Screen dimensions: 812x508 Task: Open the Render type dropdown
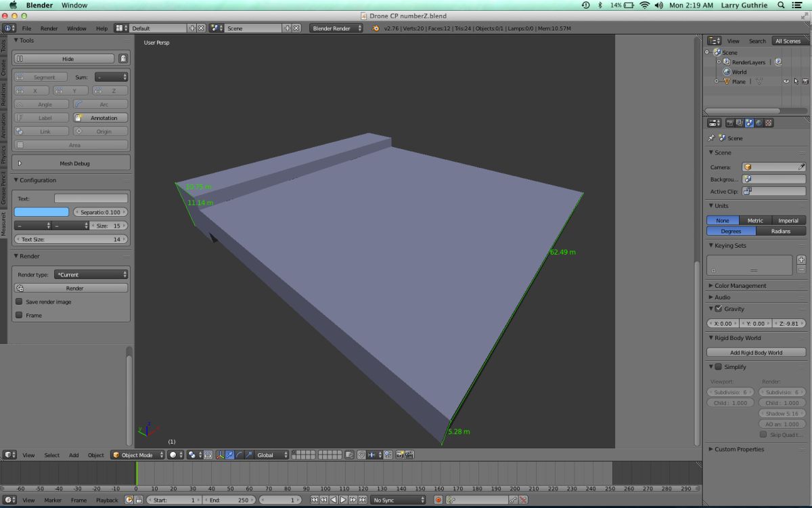point(91,274)
